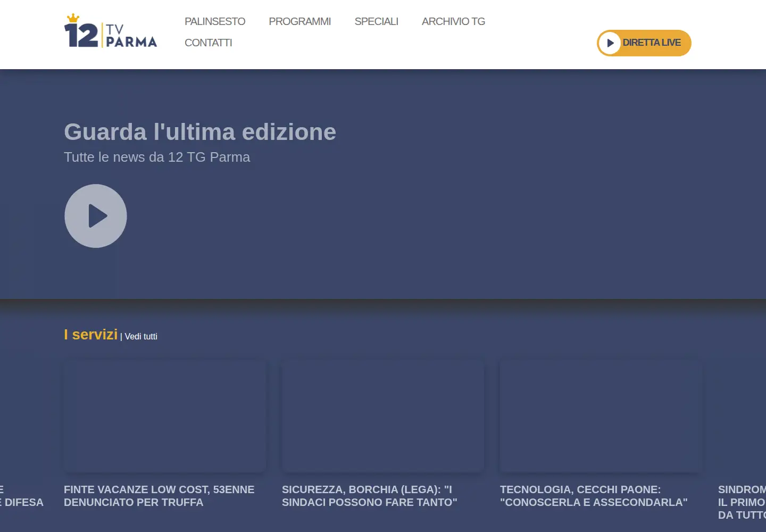Click the 'Guarda l'ultima edizione' heading
The image size is (766, 532).
[x=200, y=132]
